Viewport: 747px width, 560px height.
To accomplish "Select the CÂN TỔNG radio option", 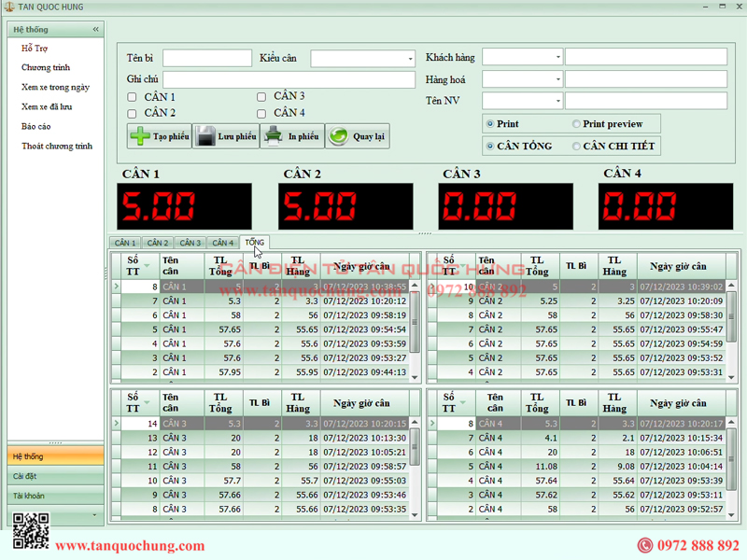I will 489,147.
